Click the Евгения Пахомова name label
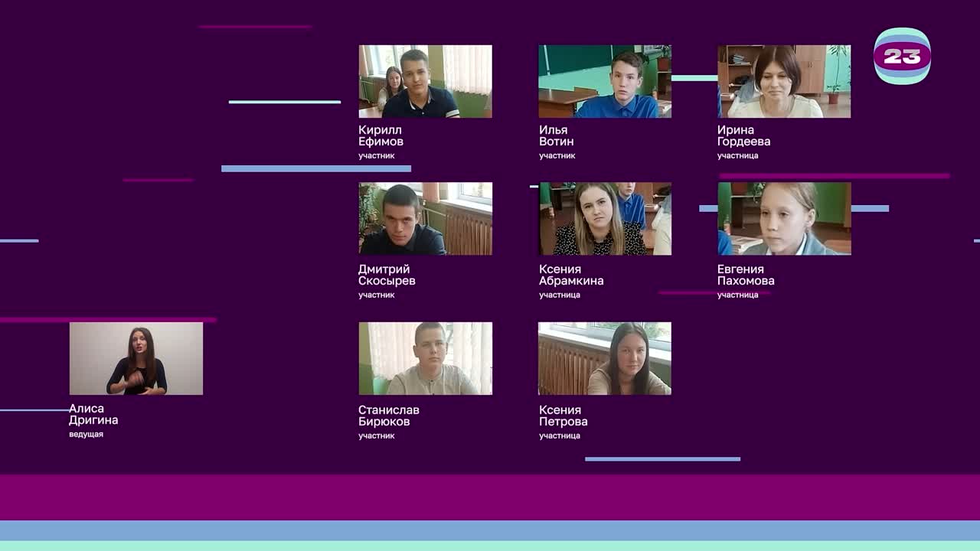This screenshot has width=980, height=551. tap(746, 275)
